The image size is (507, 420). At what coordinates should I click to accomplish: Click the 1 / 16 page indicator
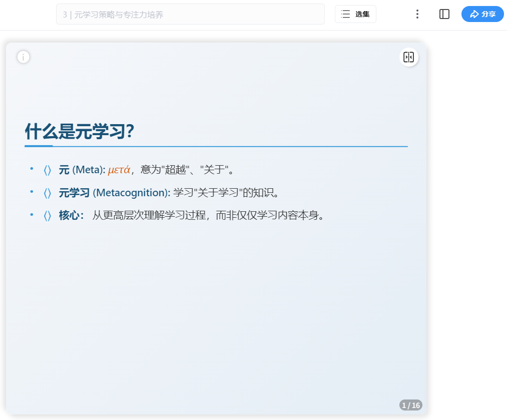click(x=410, y=404)
